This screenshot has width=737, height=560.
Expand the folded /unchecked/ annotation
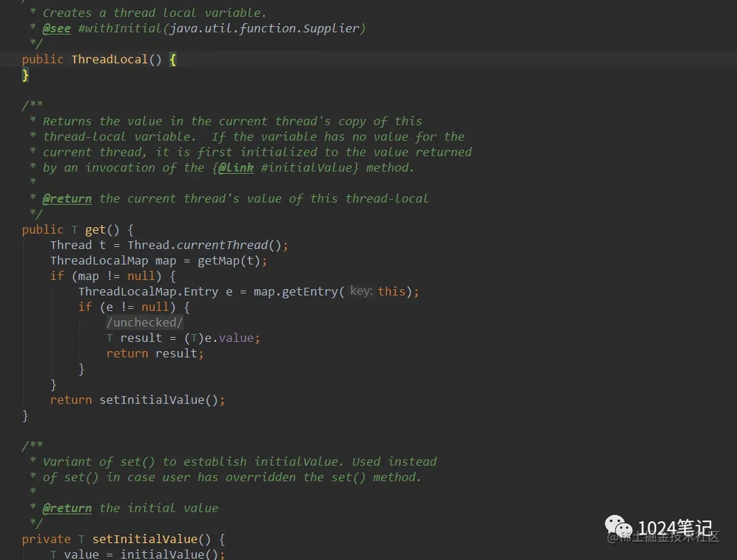tap(144, 322)
